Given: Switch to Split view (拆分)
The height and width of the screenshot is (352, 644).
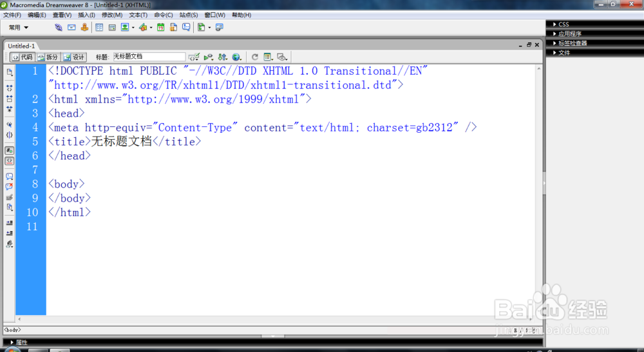Looking at the screenshot, I should [48, 57].
